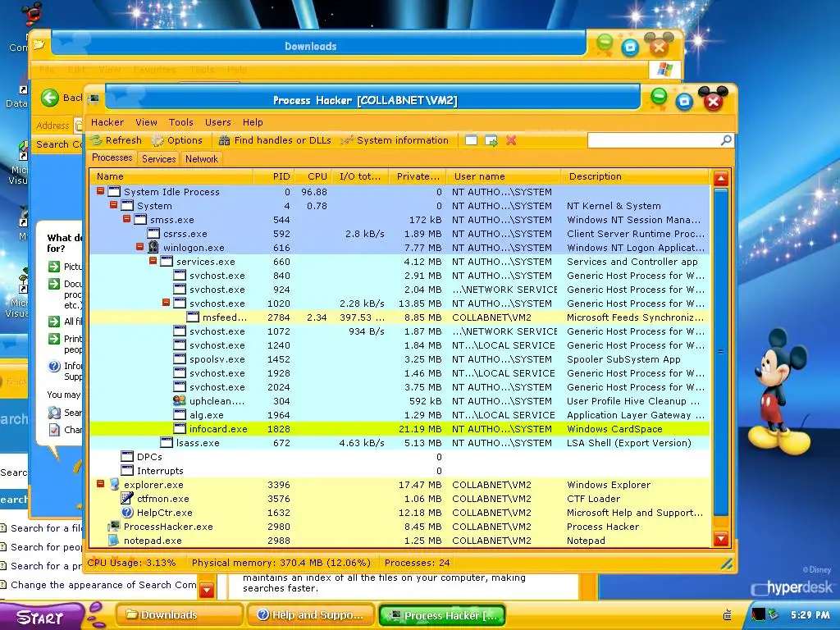
Task: Select the alg.exe process row
Action: pyautogui.click(x=399, y=414)
